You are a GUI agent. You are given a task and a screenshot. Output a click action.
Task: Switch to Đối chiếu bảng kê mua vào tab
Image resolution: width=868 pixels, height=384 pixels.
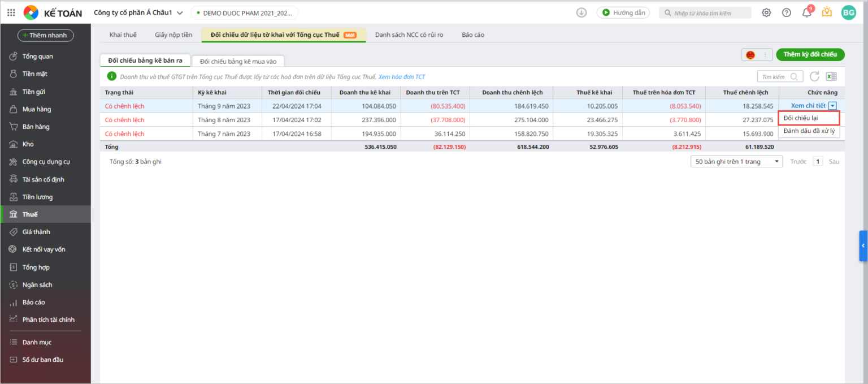pyautogui.click(x=238, y=61)
